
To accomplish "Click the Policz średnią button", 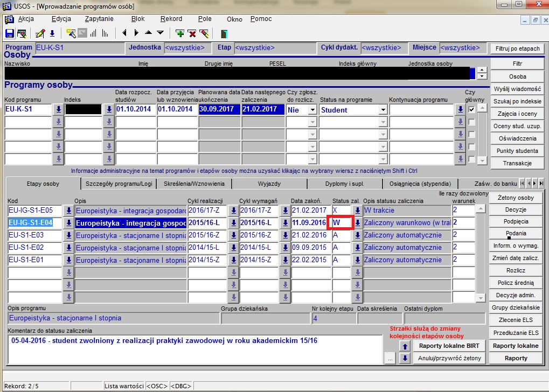I will [516, 283].
